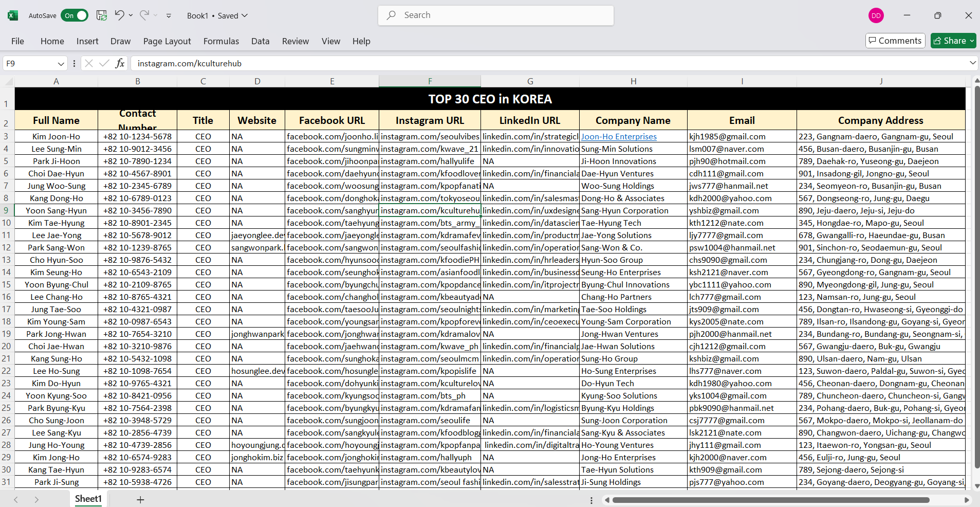
Task: Toggle the AutoSave switch off
Action: 75,15
